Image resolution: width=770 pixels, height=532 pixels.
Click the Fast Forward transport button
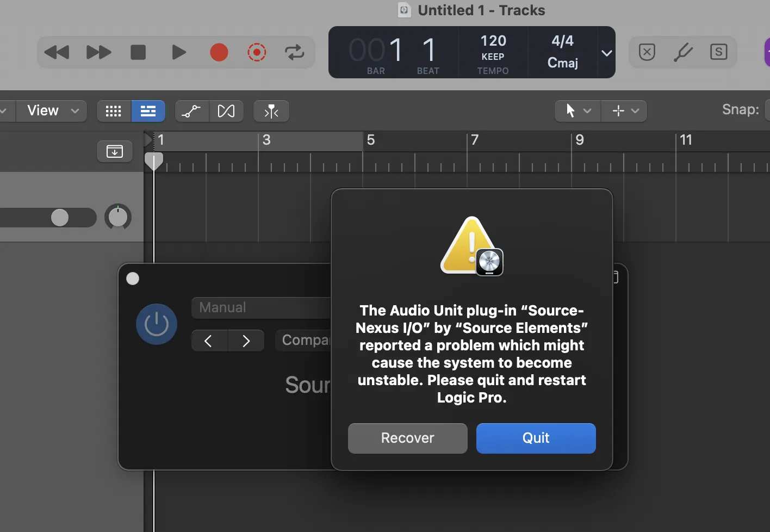pos(99,53)
